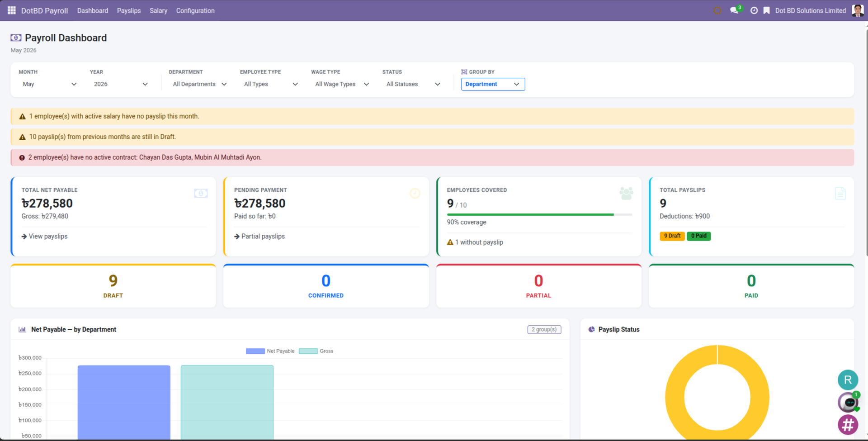This screenshot has height=441, width=868.
Task: Expand the Employee Type dropdown
Action: tap(271, 84)
